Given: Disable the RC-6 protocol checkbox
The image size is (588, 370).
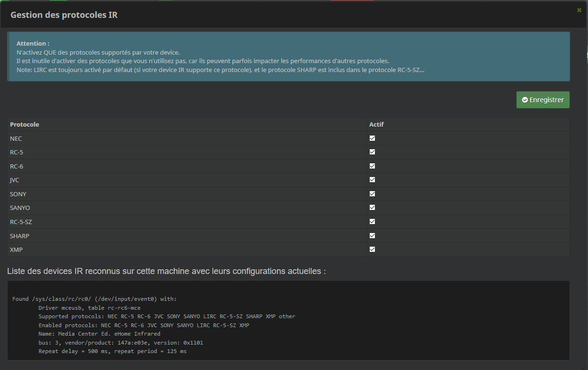Looking at the screenshot, I should [x=372, y=166].
